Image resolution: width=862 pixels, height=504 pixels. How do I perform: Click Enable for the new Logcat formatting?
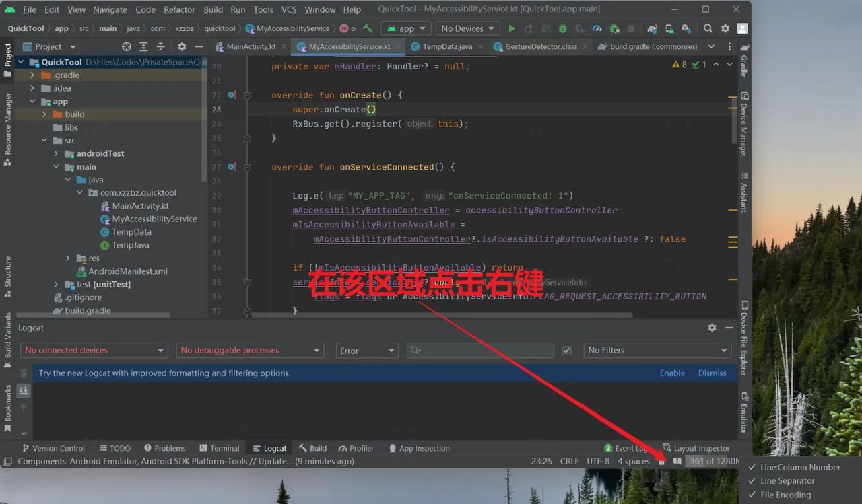672,373
